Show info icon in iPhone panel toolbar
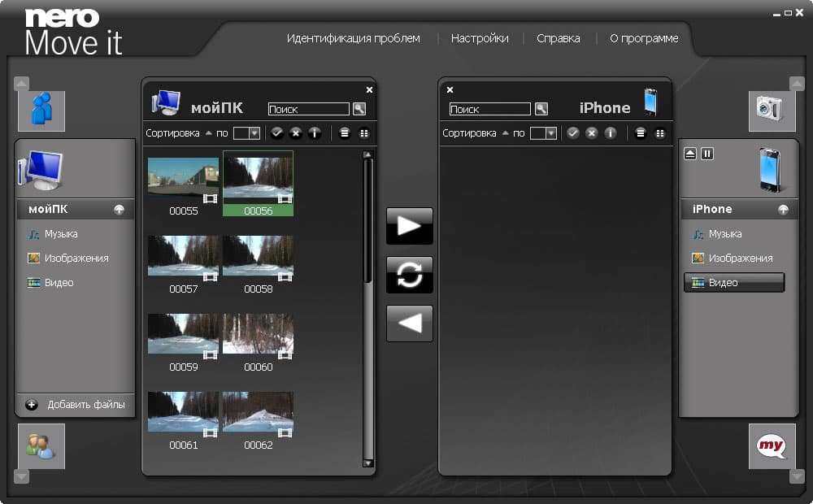 coord(611,133)
